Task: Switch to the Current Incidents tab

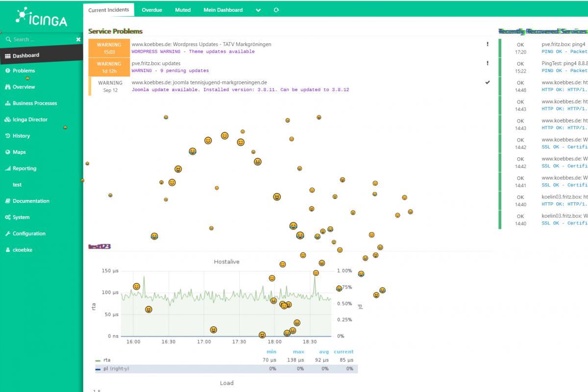Action: coord(109,10)
